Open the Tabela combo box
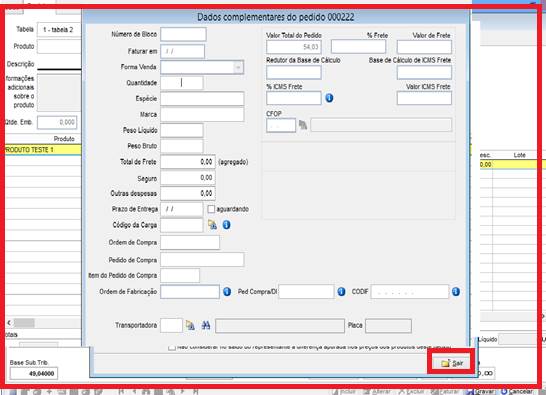Image resolution: width=546 pixels, height=395 pixels. point(59,30)
